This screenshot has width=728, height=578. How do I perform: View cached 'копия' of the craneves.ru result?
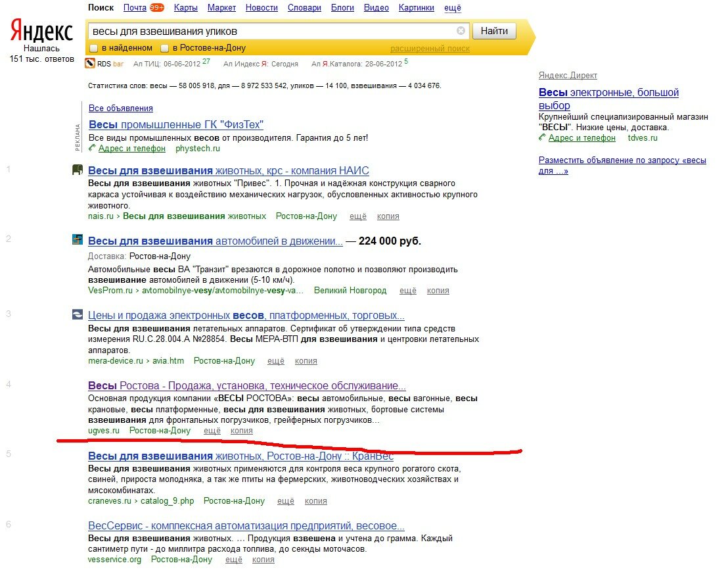[316, 501]
